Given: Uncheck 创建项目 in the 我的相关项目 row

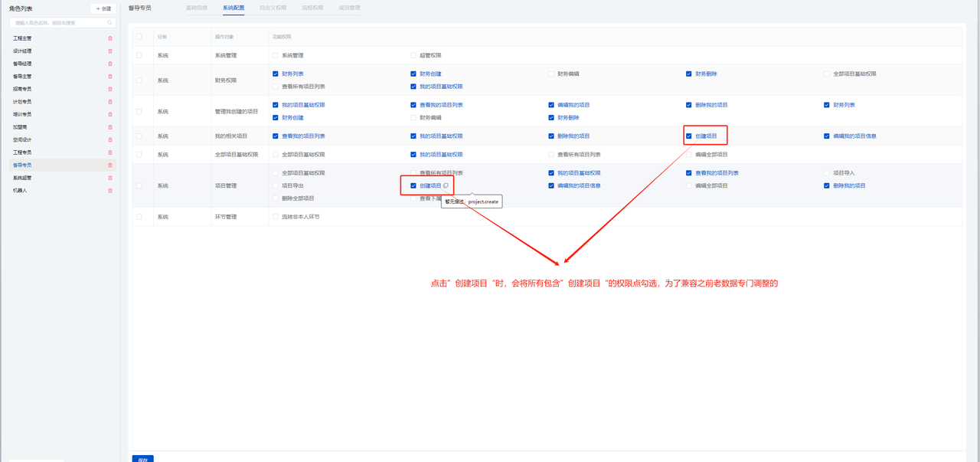Looking at the screenshot, I should click(689, 136).
